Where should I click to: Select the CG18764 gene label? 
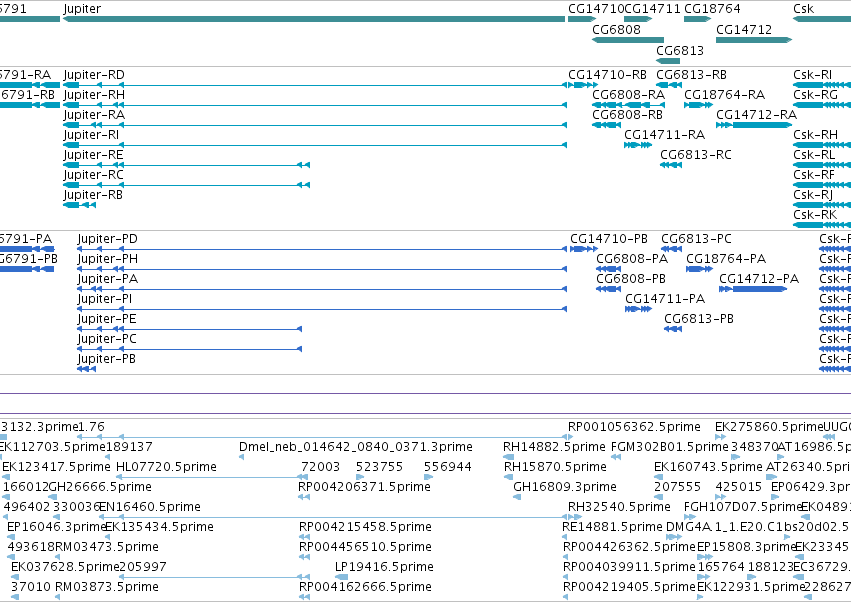point(712,9)
